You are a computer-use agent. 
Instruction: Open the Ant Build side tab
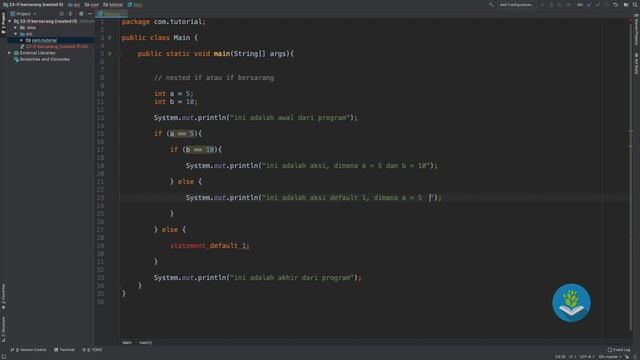(x=636, y=63)
